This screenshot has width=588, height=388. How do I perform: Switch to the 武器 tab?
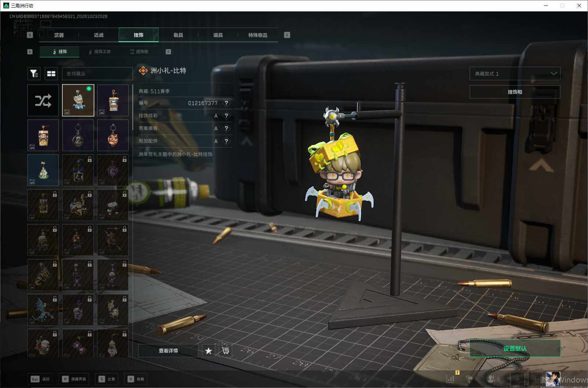click(59, 35)
